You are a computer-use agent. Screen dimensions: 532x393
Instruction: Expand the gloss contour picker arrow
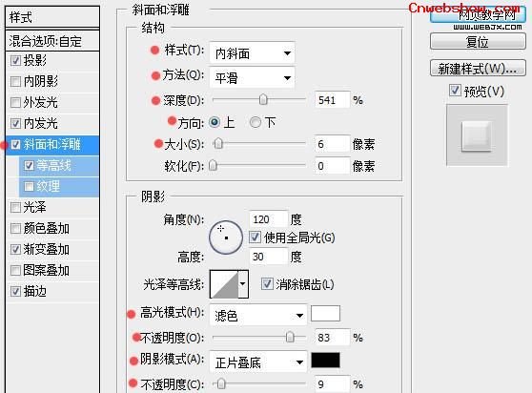(x=243, y=284)
